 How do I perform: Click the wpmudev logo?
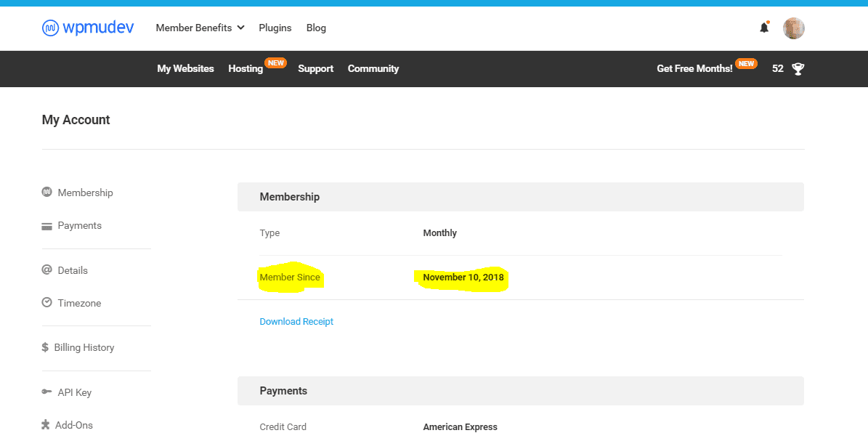(87, 28)
